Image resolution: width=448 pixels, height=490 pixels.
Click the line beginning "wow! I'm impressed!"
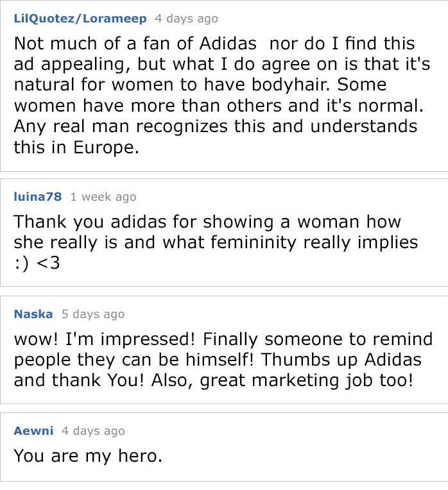223,339
